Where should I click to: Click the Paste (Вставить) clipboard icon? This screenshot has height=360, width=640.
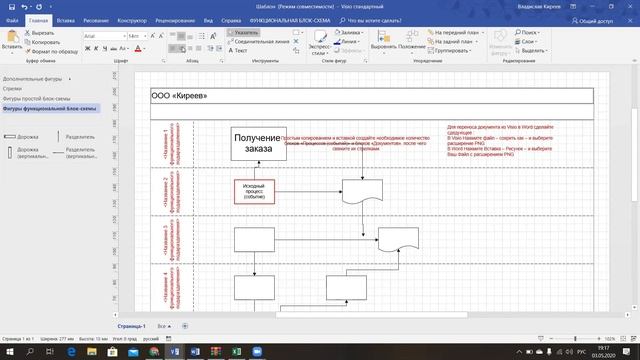[12, 37]
